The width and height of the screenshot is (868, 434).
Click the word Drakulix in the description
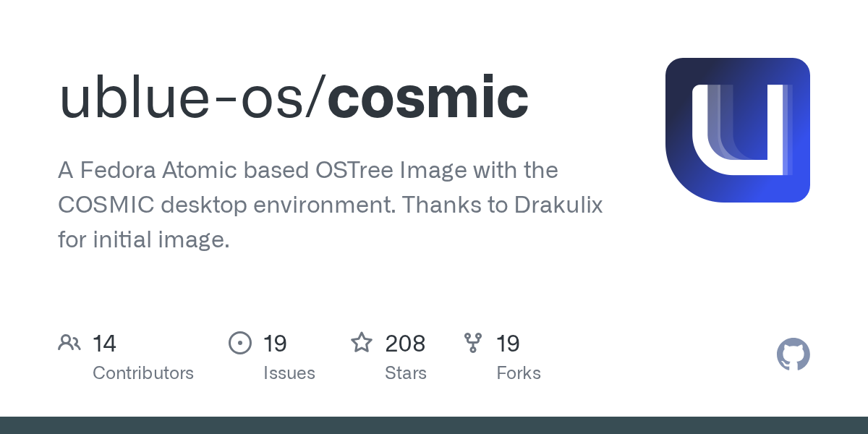[x=558, y=205]
